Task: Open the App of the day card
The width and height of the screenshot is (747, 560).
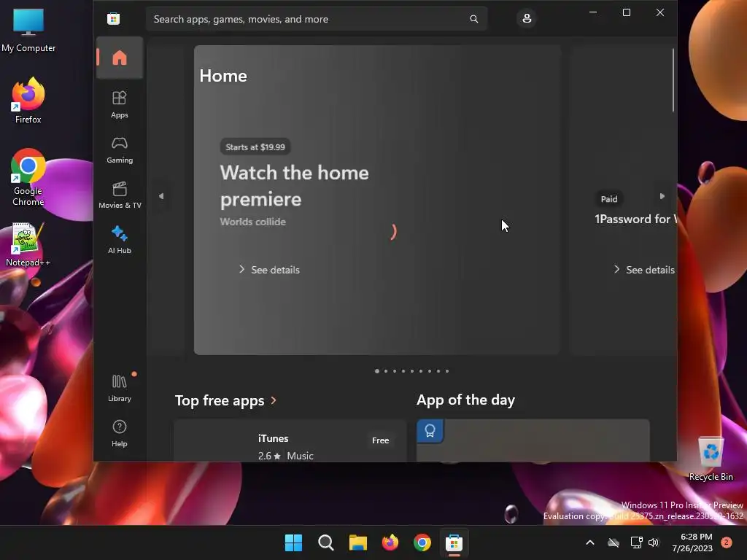Action: (x=533, y=441)
